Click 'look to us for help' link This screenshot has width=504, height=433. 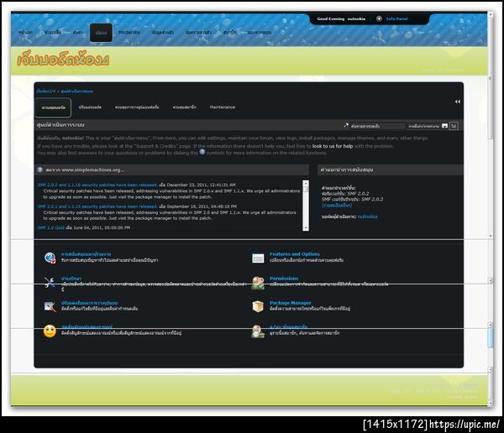333,146
